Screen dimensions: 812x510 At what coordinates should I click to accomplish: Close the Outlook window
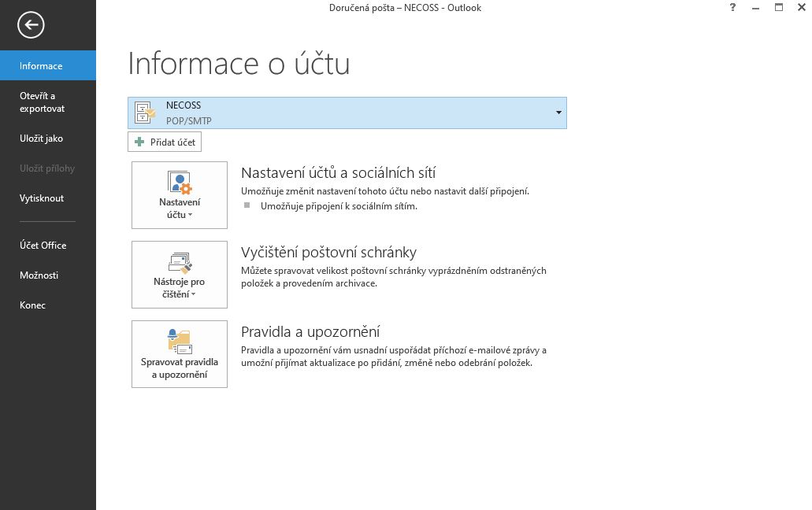click(801, 7)
